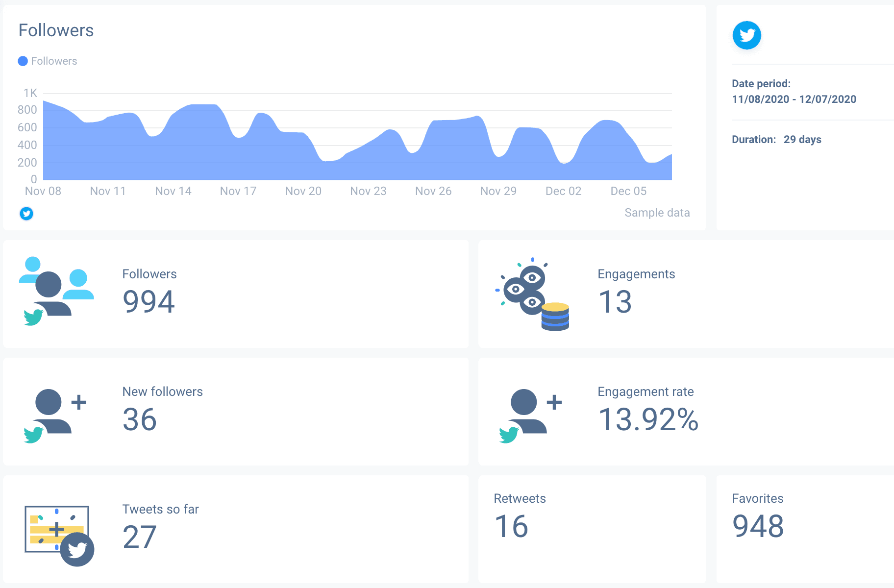Viewport: 894px width, 588px height.
Task: Click the Engagement rate person-plus icon
Action: coord(530,416)
